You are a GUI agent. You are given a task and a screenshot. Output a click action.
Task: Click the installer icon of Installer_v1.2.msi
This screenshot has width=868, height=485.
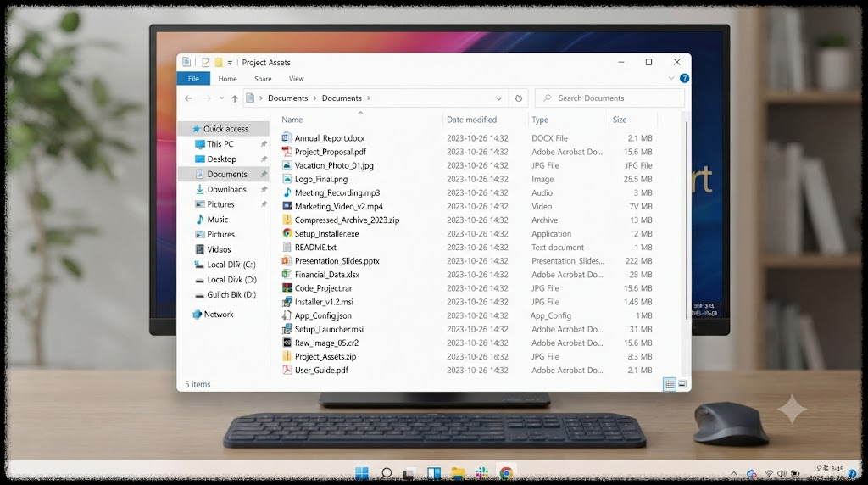point(287,302)
